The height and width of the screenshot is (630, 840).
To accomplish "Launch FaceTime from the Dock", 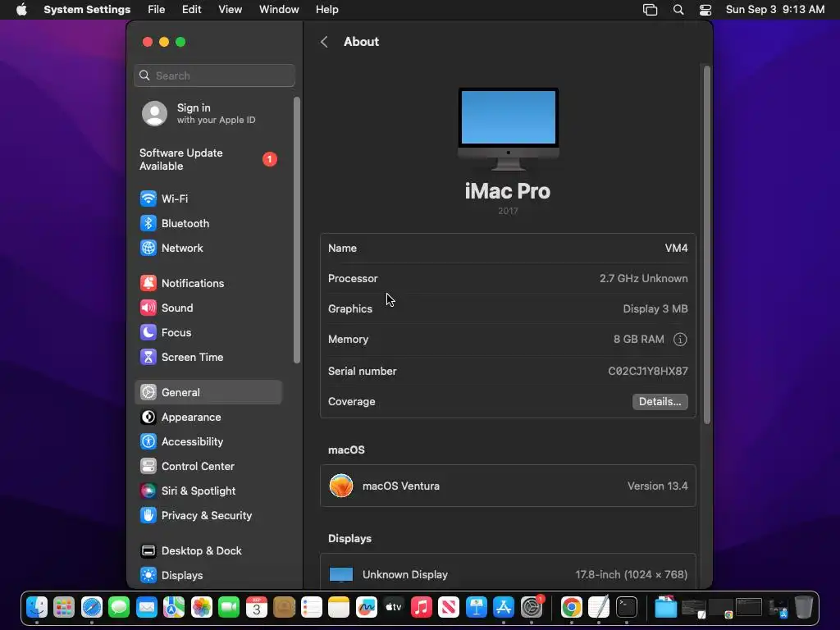I will tap(230, 608).
